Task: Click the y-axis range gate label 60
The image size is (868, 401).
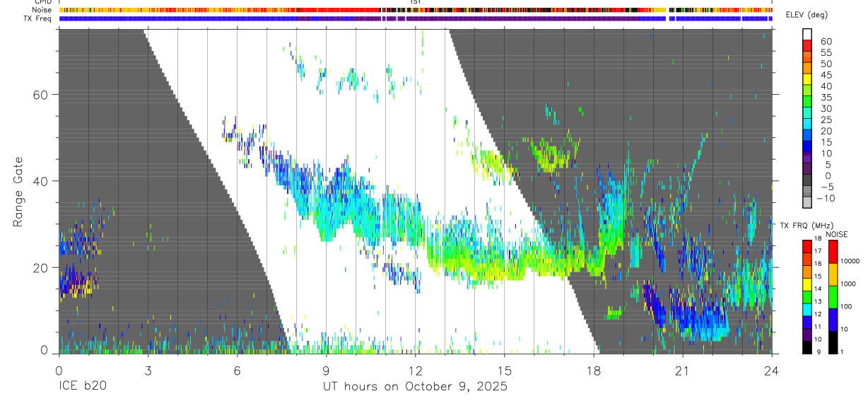Action: [42, 94]
